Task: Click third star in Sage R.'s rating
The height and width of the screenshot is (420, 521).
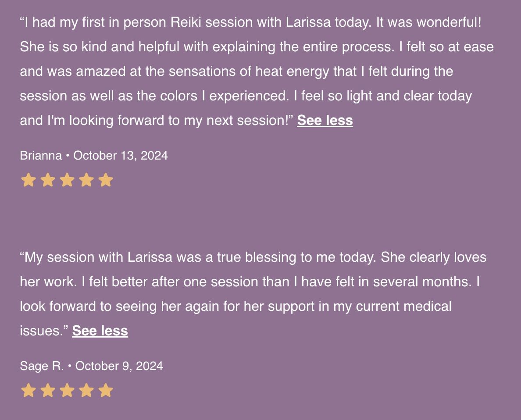Action: [x=67, y=390]
